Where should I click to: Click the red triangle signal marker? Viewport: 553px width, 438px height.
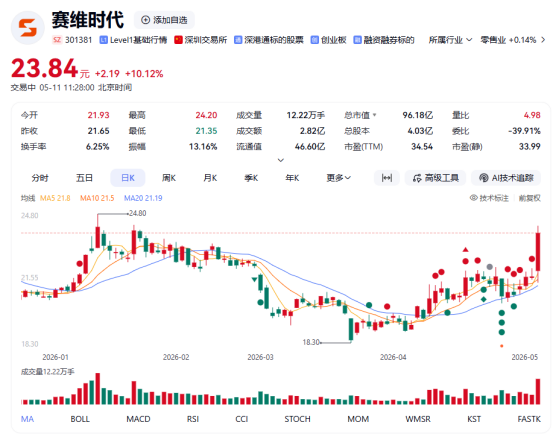[466, 250]
